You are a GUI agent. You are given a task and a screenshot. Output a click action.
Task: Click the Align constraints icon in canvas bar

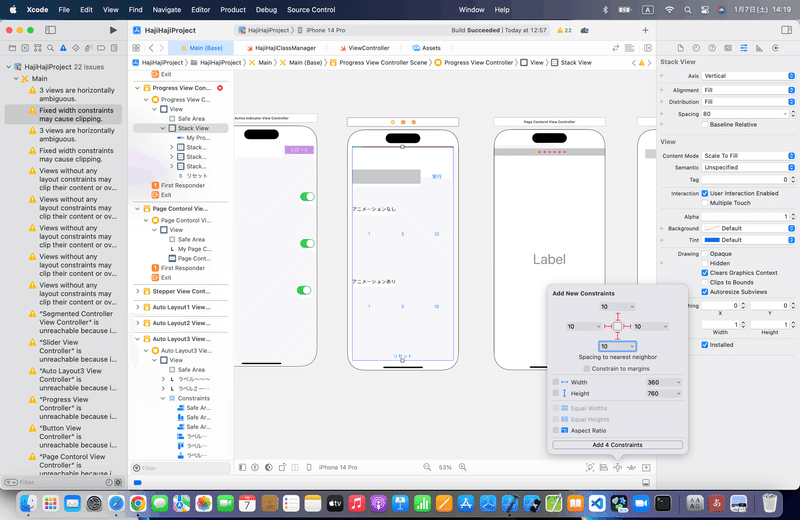(x=604, y=467)
